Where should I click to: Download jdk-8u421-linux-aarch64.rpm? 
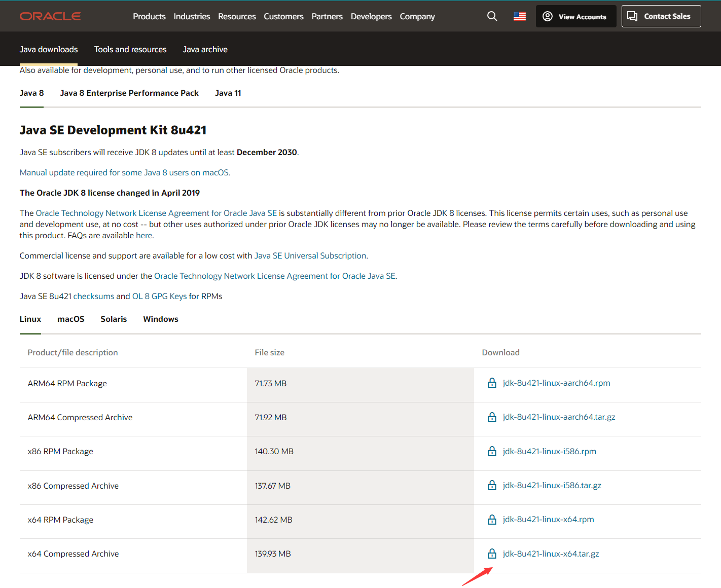coord(556,383)
